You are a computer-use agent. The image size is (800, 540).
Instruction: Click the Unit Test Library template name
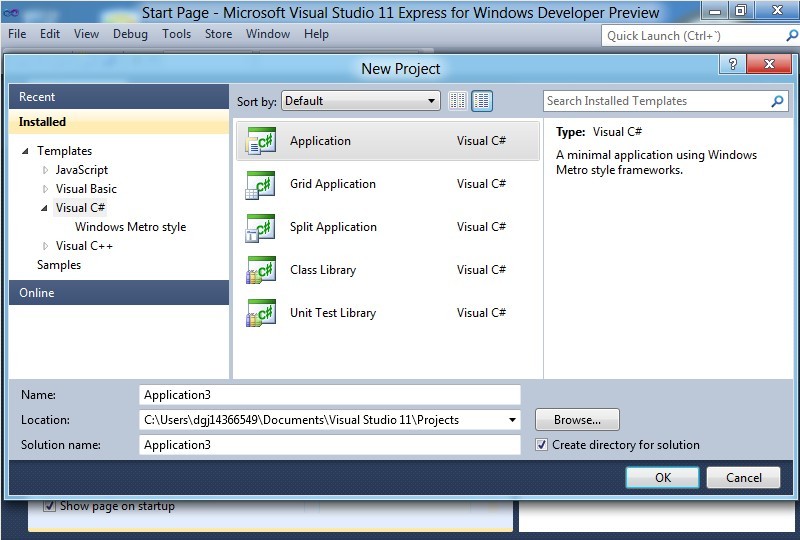click(x=333, y=312)
